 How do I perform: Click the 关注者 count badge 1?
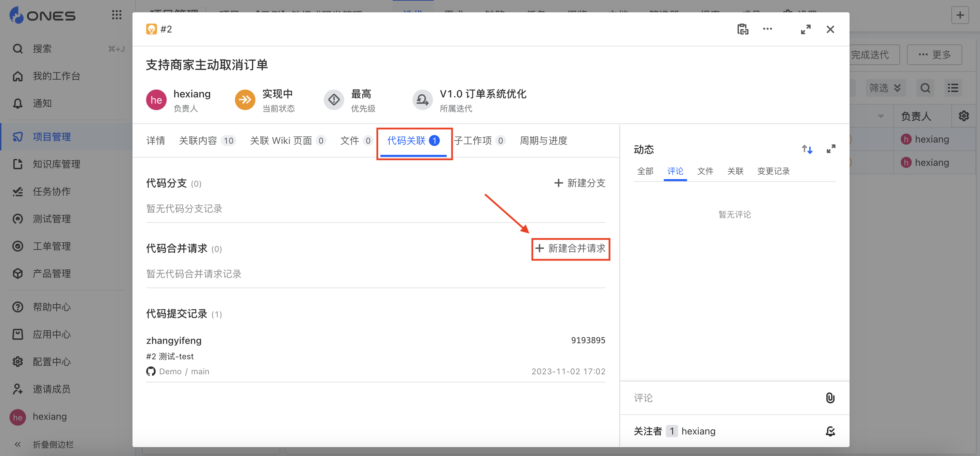672,431
